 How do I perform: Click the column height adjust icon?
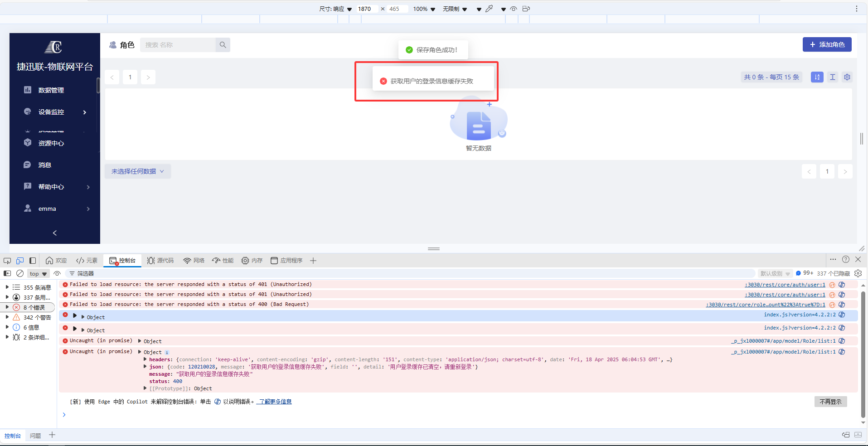point(832,77)
